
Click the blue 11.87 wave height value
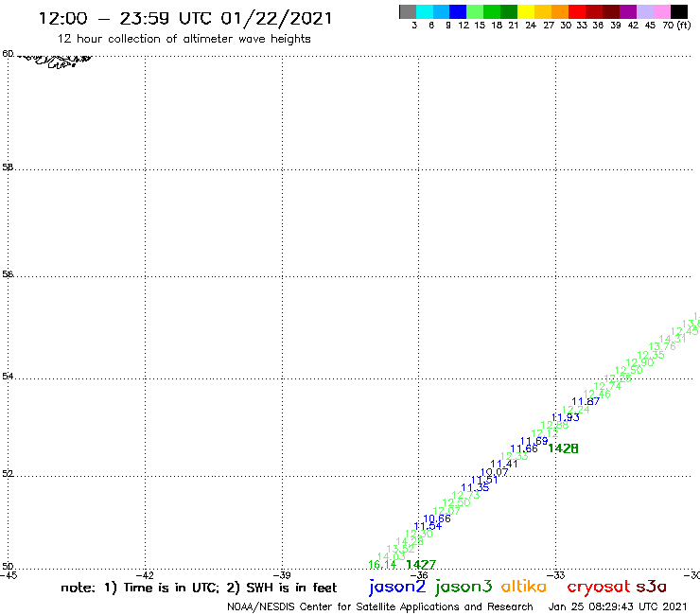586,401
